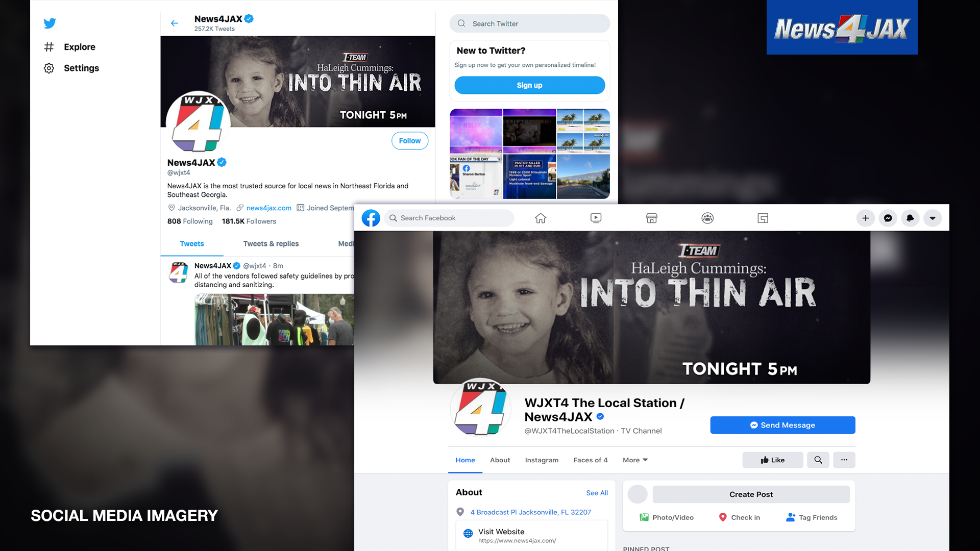This screenshot has height=551, width=980.
Task: Open Facebook Groups icon
Action: click(x=707, y=218)
